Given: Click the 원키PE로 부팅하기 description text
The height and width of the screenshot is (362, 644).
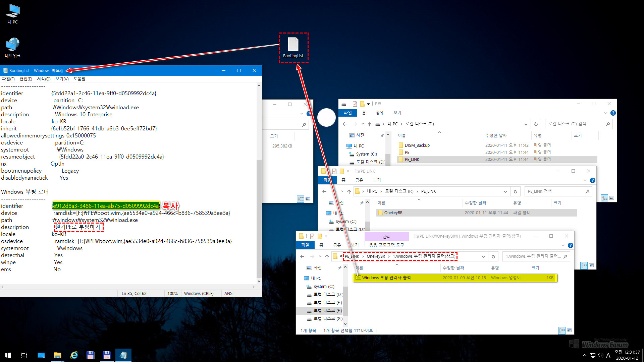Looking at the screenshot, I should pos(78,227).
